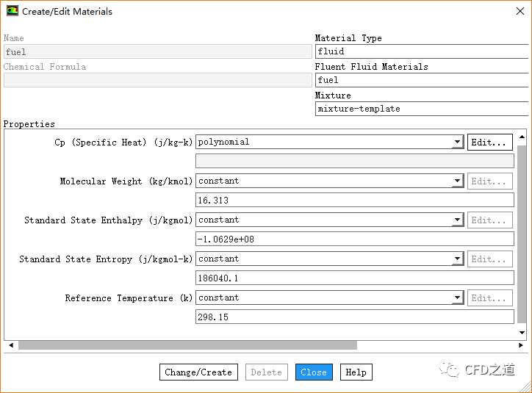Click the Mixture mixture-template field
This screenshot has height=393, width=532.
tap(422, 109)
